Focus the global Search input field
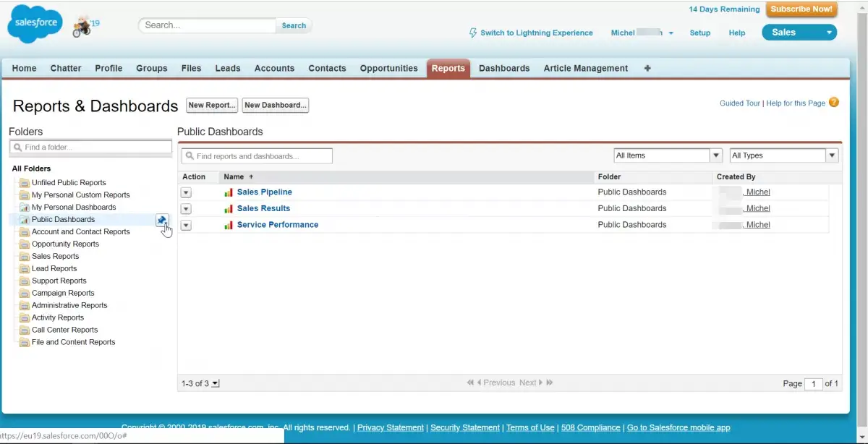The image size is (868, 444). click(208, 25)
